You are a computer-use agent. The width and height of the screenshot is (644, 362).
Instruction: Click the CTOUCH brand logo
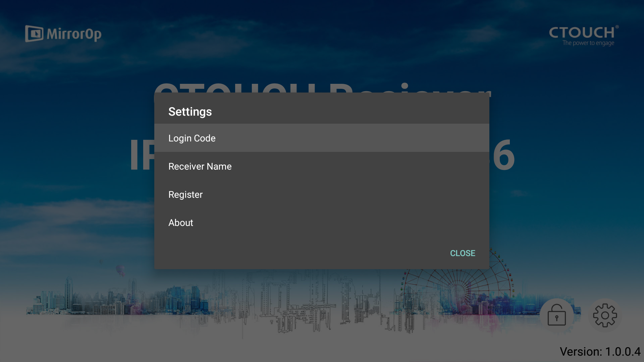coord(582,33)
